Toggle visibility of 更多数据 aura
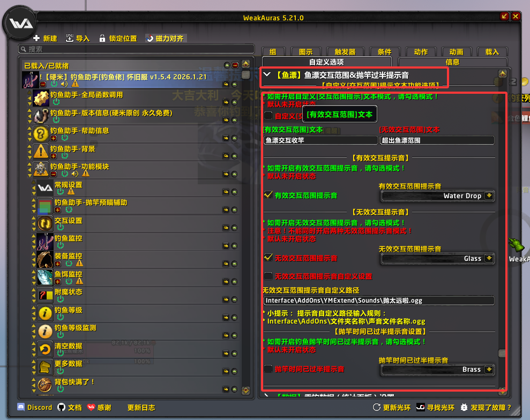The width and height of the screenshot is (530, 420). (234, 371)
